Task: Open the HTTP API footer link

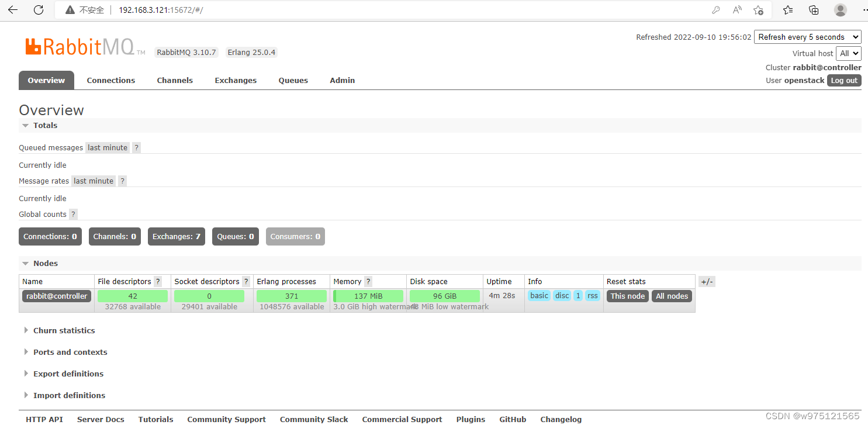Action: [44, 419]
